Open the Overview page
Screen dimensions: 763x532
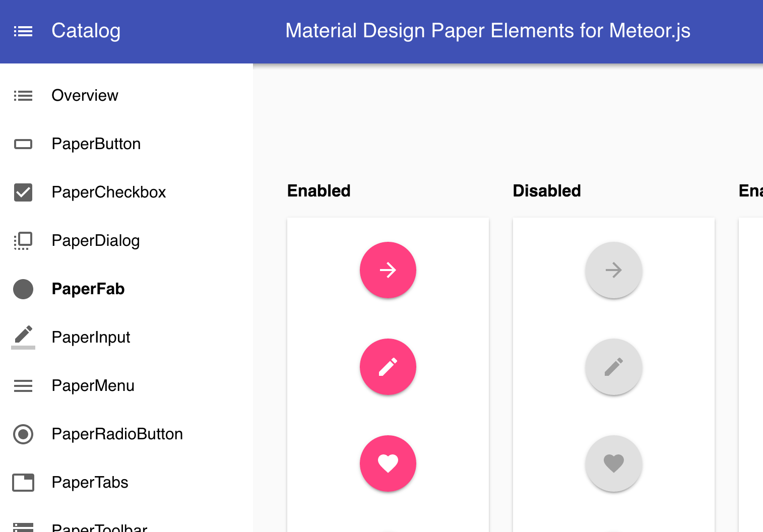click(x=85, y=96)
